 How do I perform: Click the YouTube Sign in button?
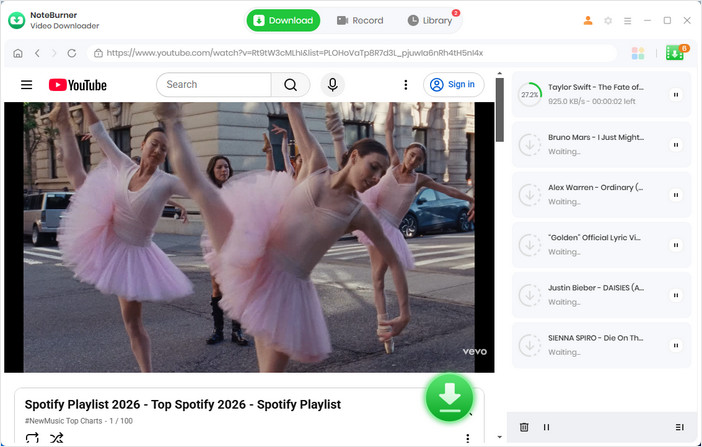click(454, 85)
